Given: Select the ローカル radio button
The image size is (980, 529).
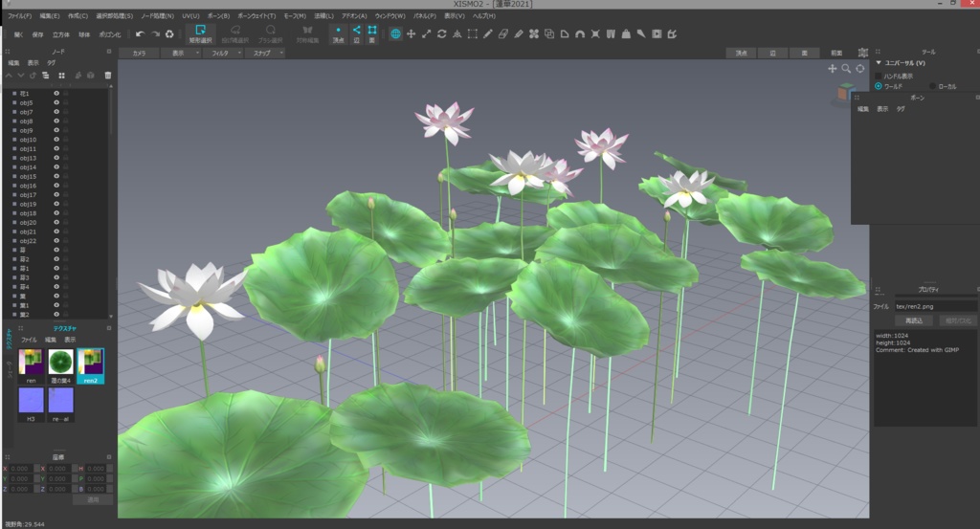Looking at the screenshot, I should pyautogui.click(x=932, y=86).
